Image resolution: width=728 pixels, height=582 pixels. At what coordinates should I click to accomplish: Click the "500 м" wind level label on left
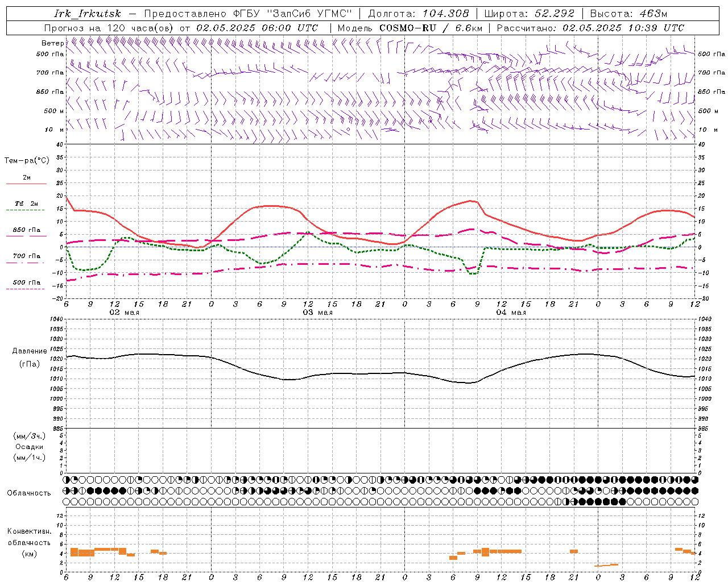coord(54,111)
